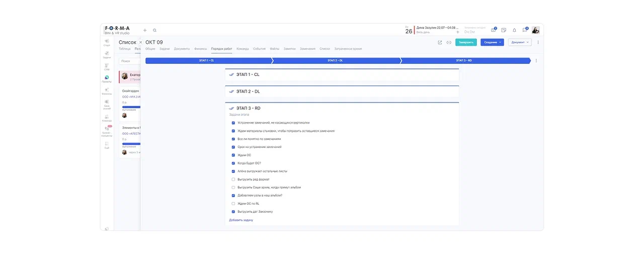Click Скайгарден progress bar
This screenshot has height=254, width=644.
(x=131, y=107)
